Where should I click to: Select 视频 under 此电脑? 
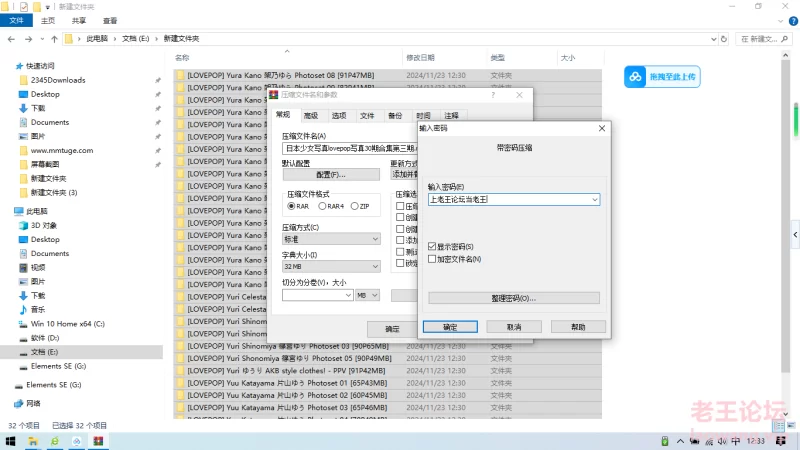(38, 267)
